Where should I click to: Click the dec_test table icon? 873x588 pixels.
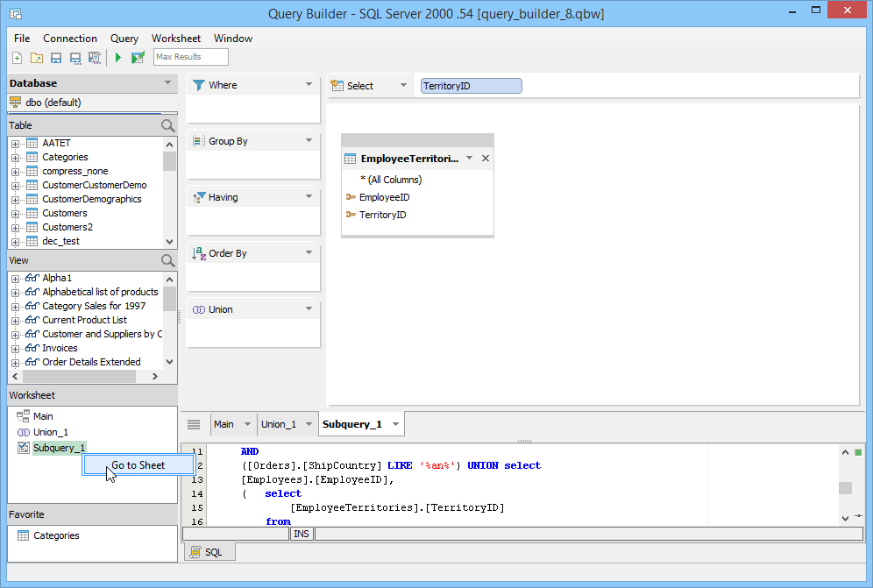coord(32,241)
